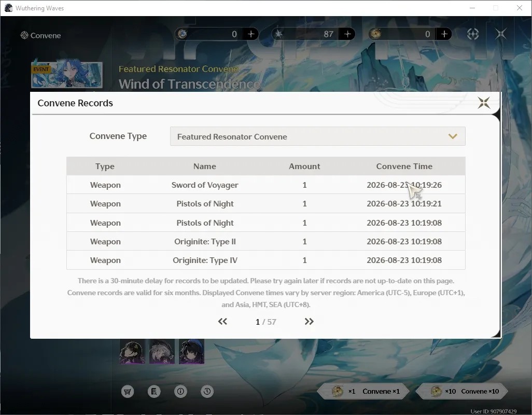Select the Sword of Voyager record row

(266, 185)
